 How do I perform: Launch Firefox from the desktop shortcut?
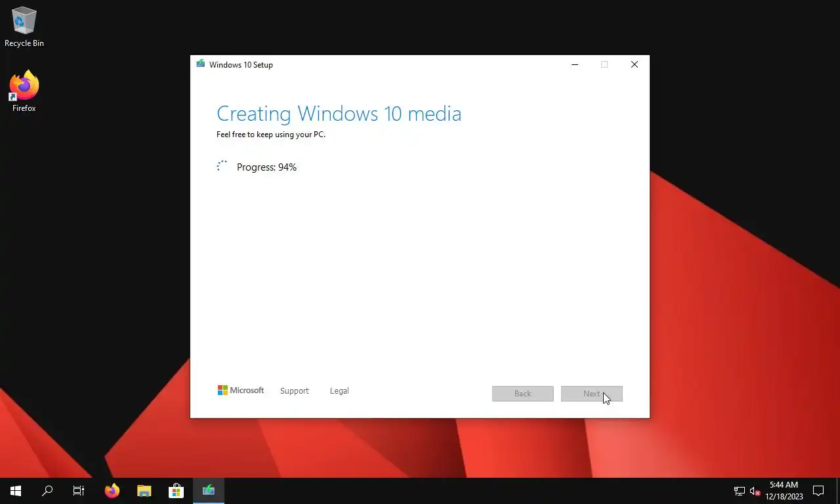[x=24, y=91]
